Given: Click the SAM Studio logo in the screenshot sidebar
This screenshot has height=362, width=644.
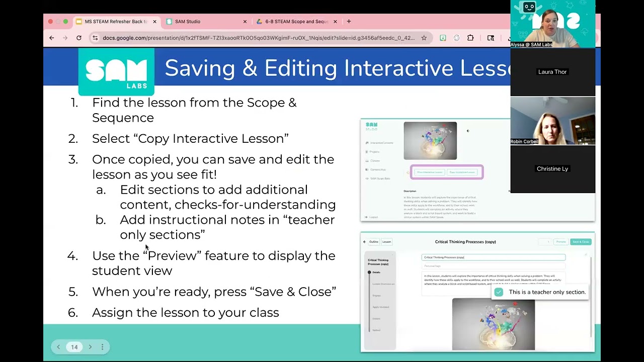Looking at the screenshot, I should tap(371, 126).
